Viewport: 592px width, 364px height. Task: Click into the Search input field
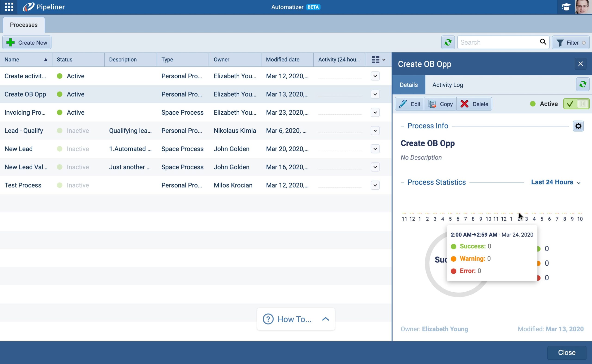pos(497,42)
